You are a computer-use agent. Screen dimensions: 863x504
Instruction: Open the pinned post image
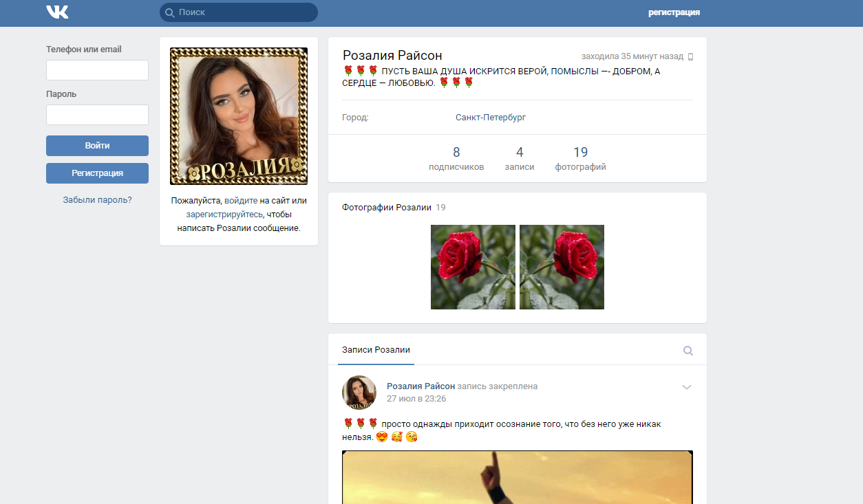518,477
